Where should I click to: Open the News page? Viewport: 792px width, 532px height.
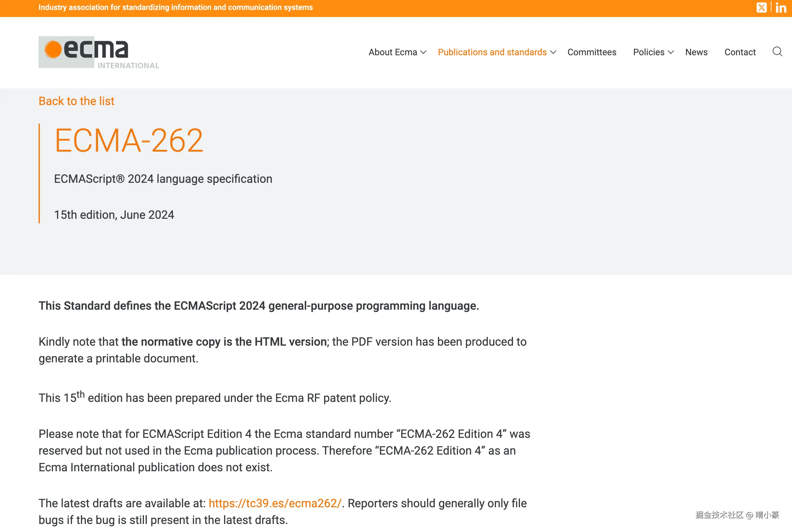[x=696, y=52]
